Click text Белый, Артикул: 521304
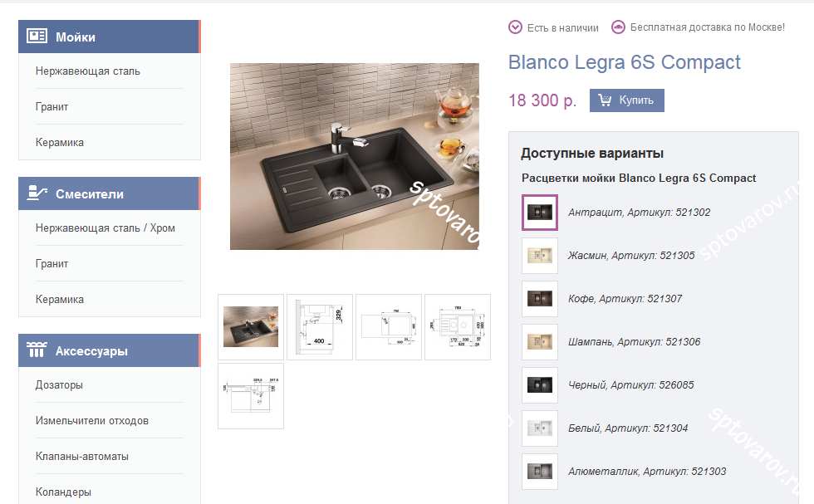Image resolution: width=814 pixels, height=504 pixels. tap(628, 428)
